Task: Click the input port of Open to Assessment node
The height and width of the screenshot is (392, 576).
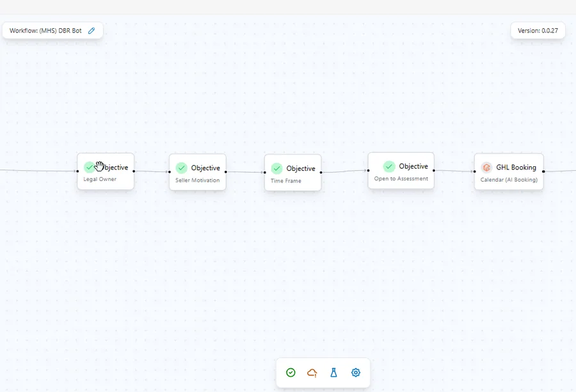Action: (368, 170)
